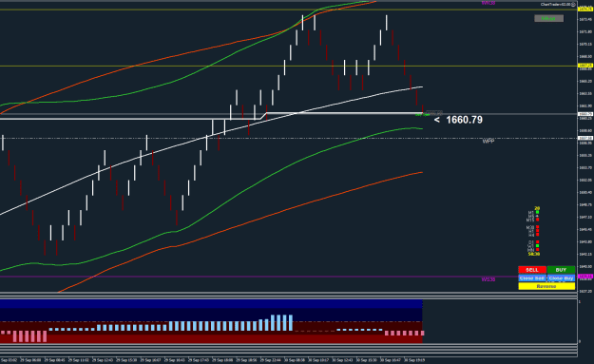Click the 30 Sep 10:17 time label

click(318, 360)
